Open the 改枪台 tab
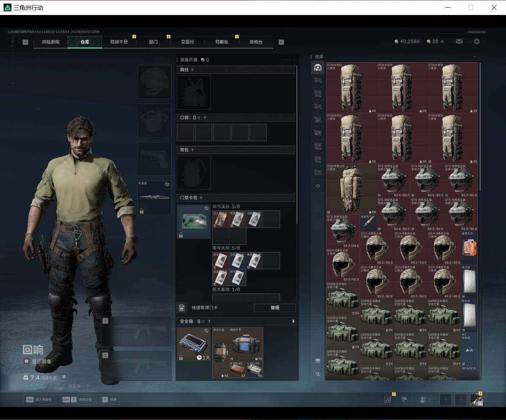 (x=256, y=42)
